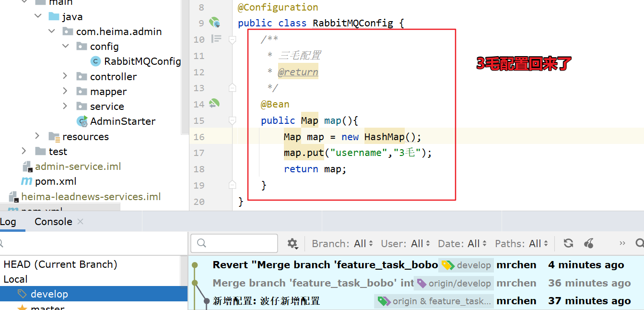Image resolution: width=644 pixels, height=310 pixels.
Task: Select the Local branches node
Action: [15, 279]
